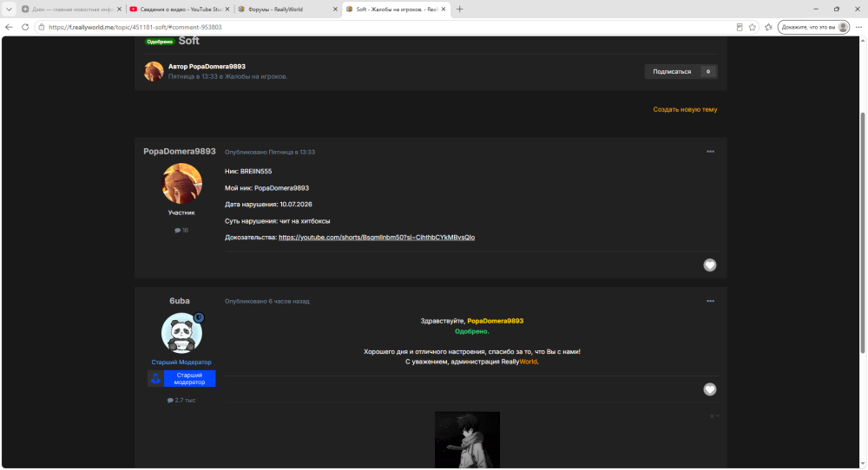Click the follower count next to Подписаться
868x470 pixels.
point(708,71)
